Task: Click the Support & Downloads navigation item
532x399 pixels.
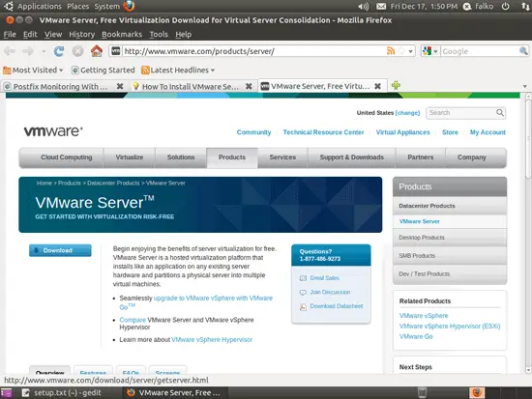Action: click(351, 157)
